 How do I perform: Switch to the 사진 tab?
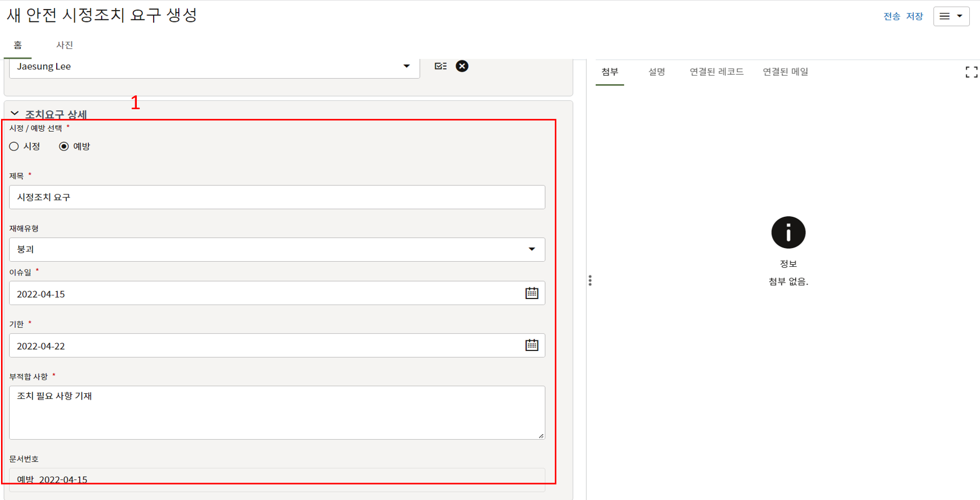[64, 45]
